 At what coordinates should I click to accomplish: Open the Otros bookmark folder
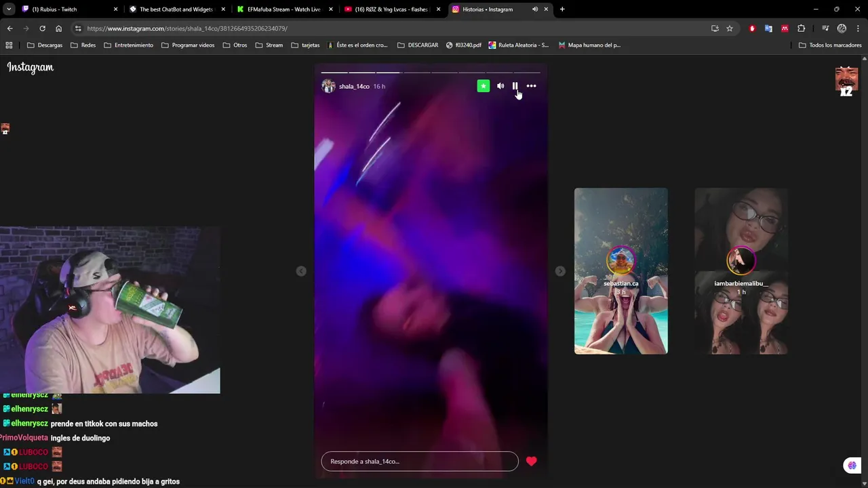click(235, 45)
